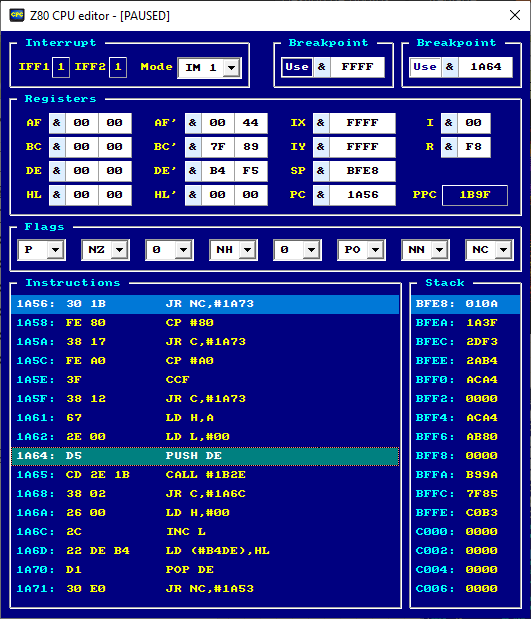This screenshot has height=619, width=531.
Task: Select stack entry BFEA containing 1A3F
Action: pyautogui.click(x=465, y=323)
